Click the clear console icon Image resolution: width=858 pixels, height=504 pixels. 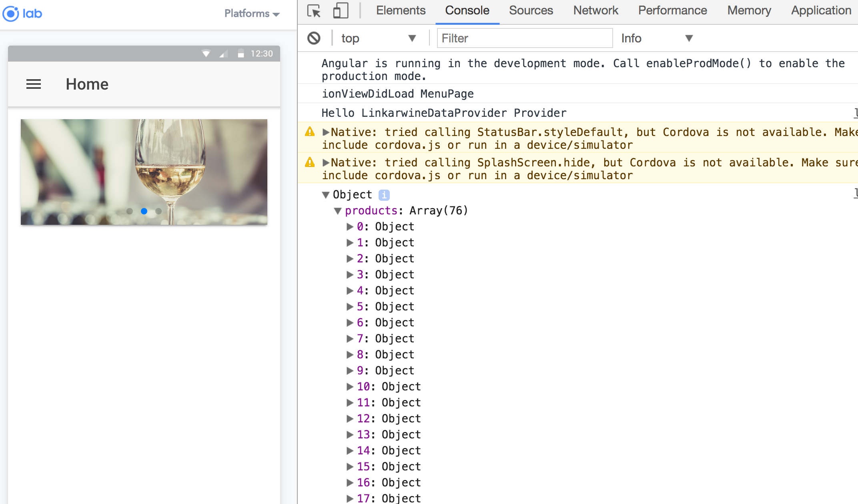click(x=314, y=38)
